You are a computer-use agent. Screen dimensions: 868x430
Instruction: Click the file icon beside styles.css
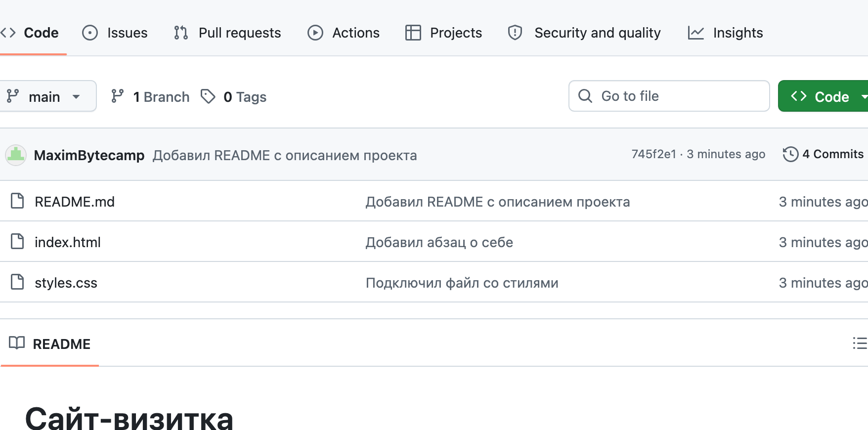point(17,282)
